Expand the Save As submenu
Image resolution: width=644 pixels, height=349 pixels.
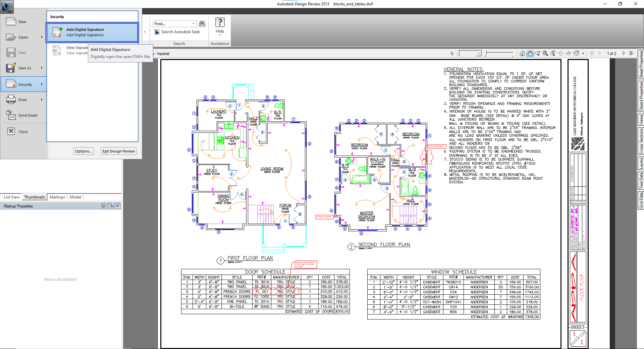click(42, 68)
